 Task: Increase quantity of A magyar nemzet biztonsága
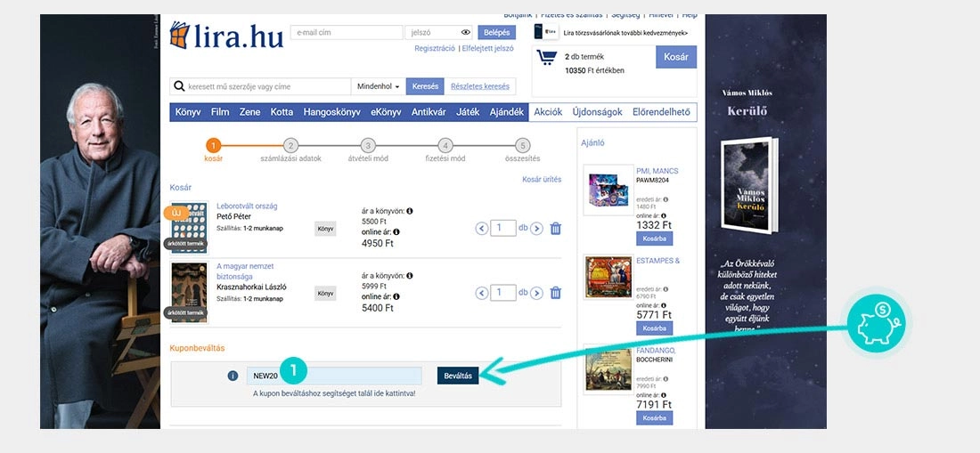(536, 293)
